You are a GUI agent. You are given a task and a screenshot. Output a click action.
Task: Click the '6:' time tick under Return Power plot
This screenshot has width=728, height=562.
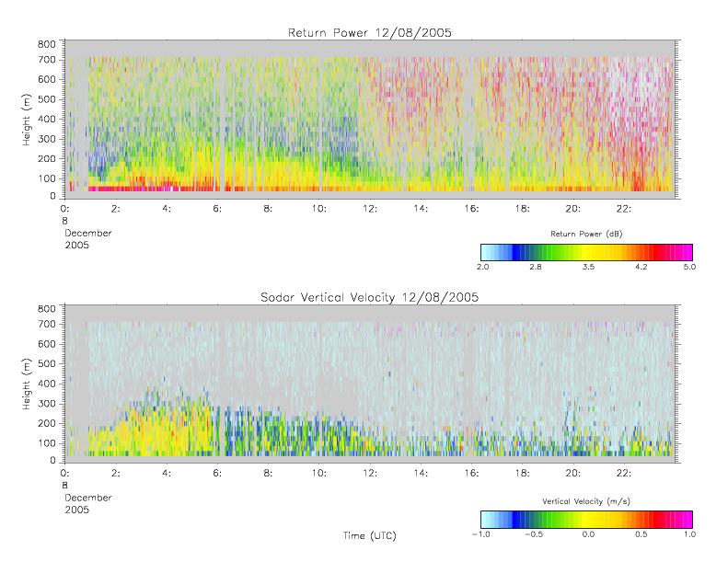coord(217,209)
